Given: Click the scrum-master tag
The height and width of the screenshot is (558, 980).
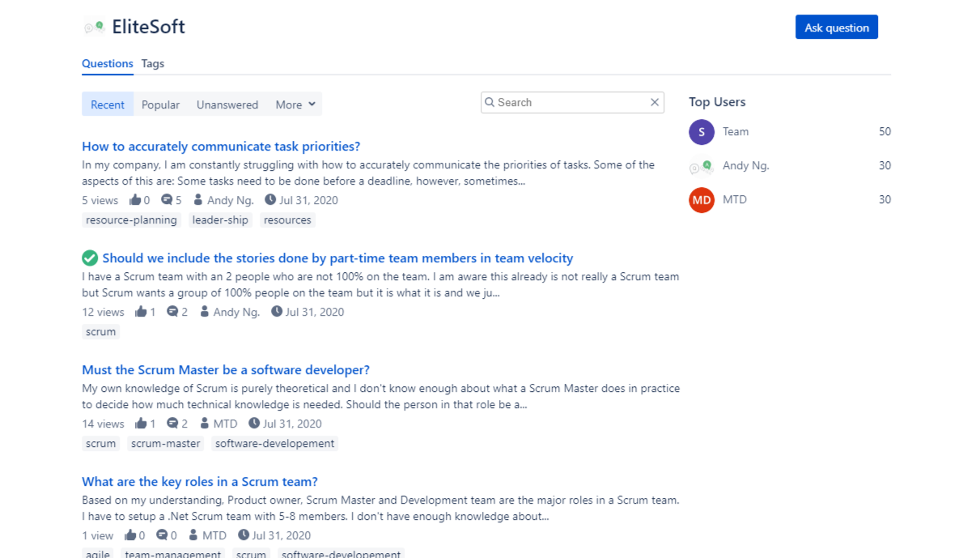Looking at the screenshot, I should (x=165, y=444).
